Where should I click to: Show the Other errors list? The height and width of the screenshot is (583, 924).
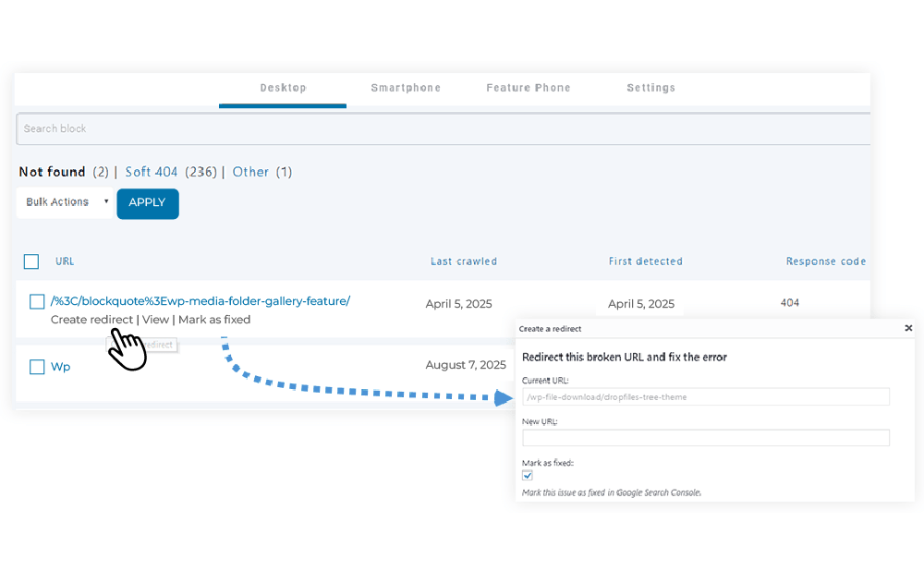[x=250, y=172]
